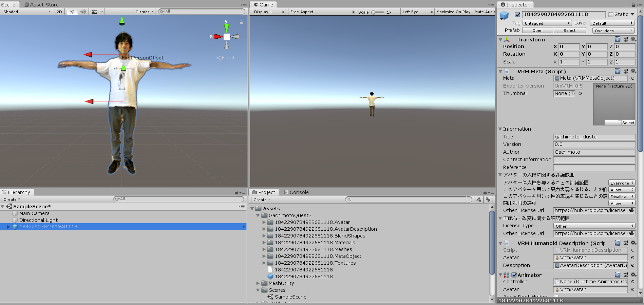Image resolution: width=644 pixels, height=305 pixels.
Task: Click the Inspector lock icon
Action: tap(633, 5)
